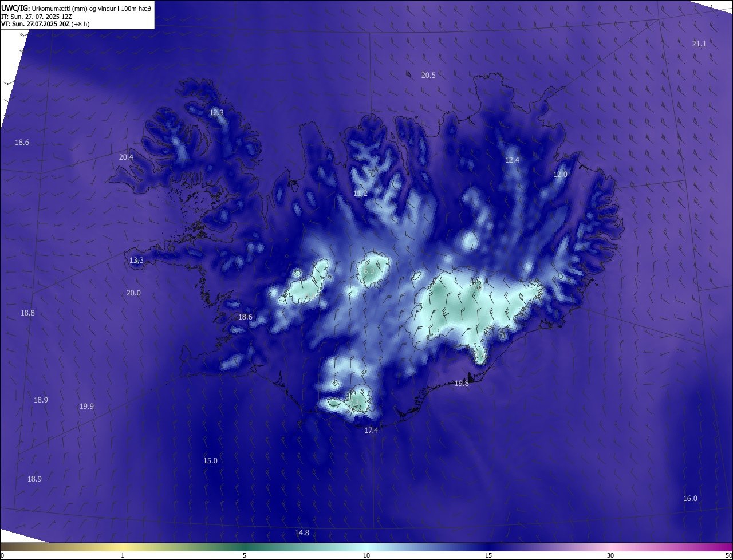The height and width of the screenshot is (560, 733).
Task: Select the 12.3 value over the Westfjords
Action: (x=216, y=112)
